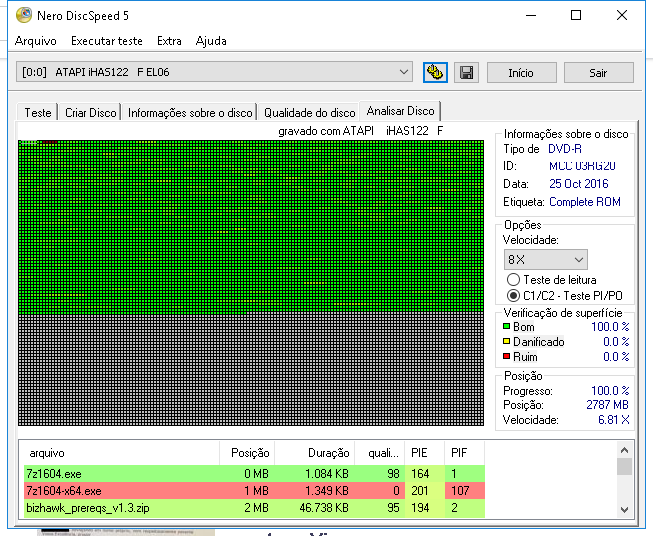Switch to the Criar Disco tab
Viewport: 653px width, 536px height.
90,112
